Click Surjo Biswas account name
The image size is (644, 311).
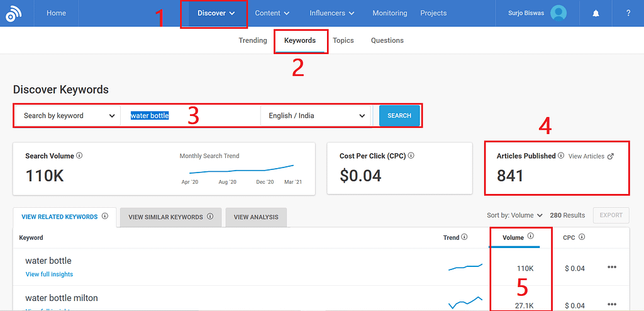[526, 13]
